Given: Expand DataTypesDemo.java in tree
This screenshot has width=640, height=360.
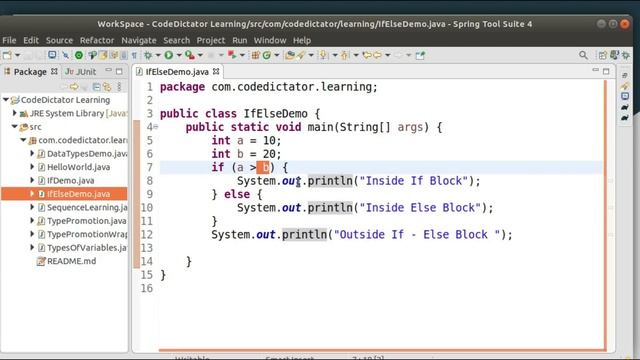Looking at the screenshot, I should coord(32,153).
